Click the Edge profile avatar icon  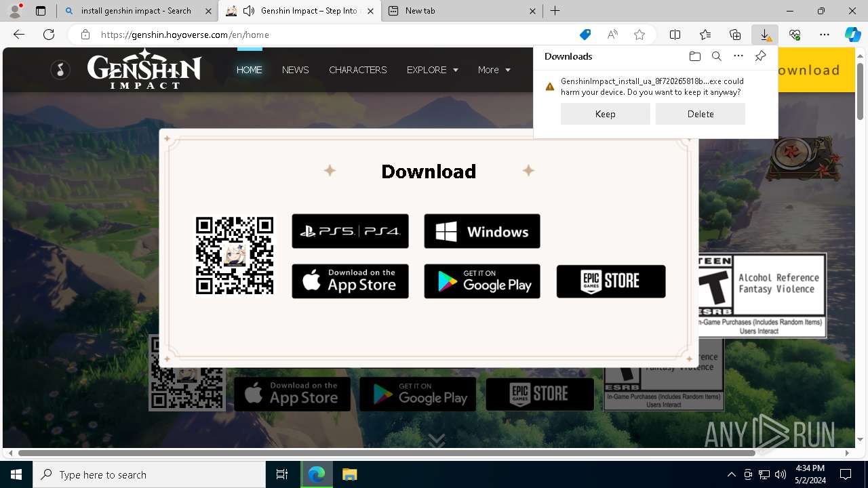14,11
